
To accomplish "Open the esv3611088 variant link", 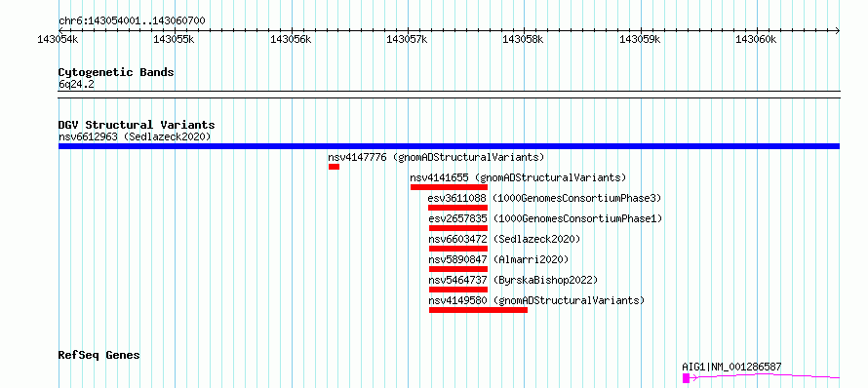I will coord(545,198).
